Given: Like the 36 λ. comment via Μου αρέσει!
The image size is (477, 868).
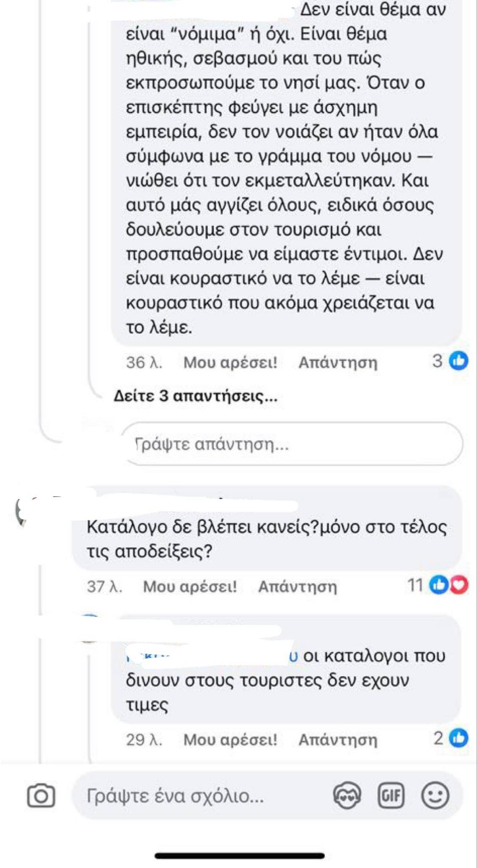Looking at the screenshot, I should [230, 362].
